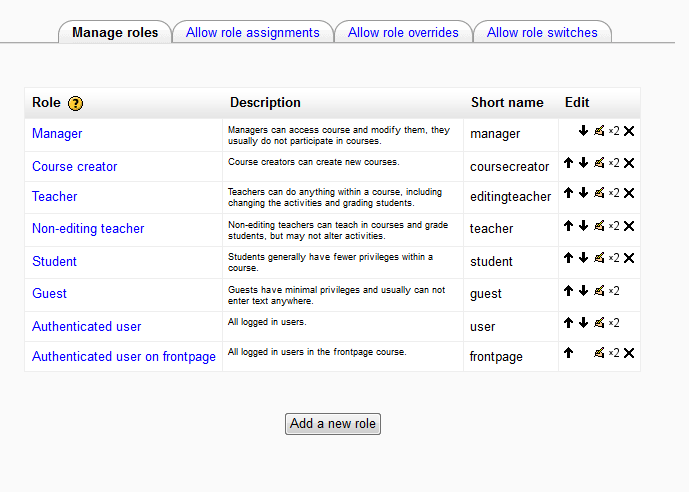This screenshot has width=689, height=492.
Task: Open Authenticated user on frontpage link
Action: [x=124, y=357]
